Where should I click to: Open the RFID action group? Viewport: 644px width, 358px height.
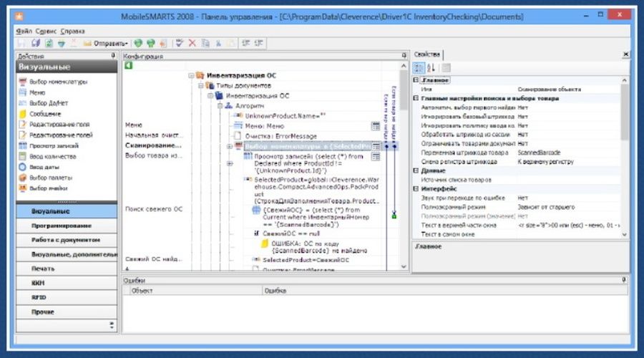(x=67, y=297)
